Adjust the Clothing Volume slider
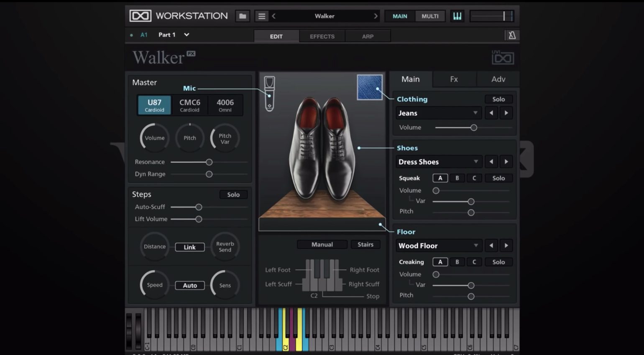 pos(474,128)
